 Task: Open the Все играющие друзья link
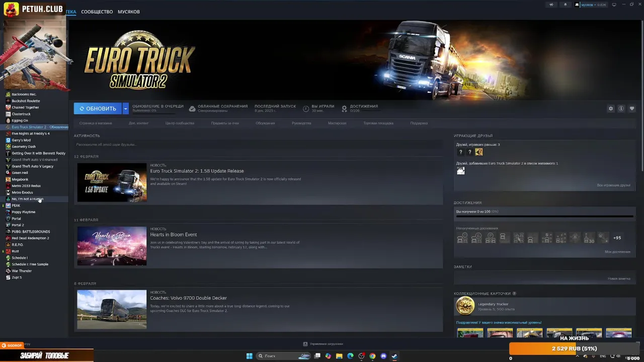pos(613,186)
